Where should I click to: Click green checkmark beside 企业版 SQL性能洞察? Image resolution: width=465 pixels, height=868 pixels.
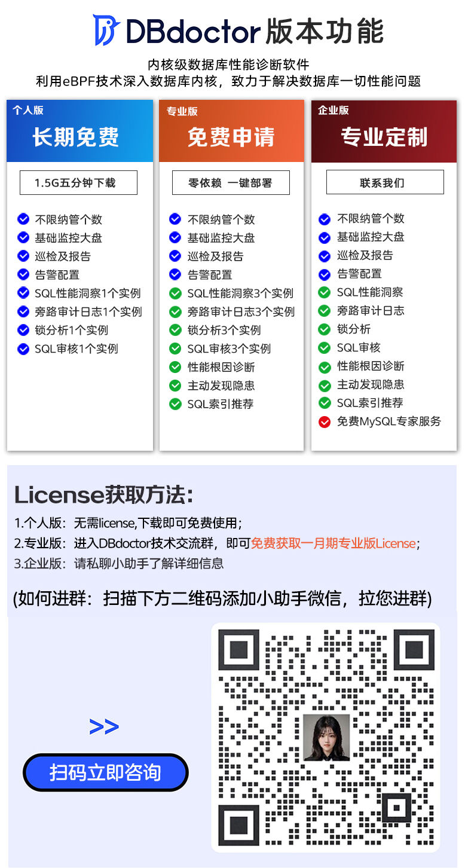click(325, 293)
